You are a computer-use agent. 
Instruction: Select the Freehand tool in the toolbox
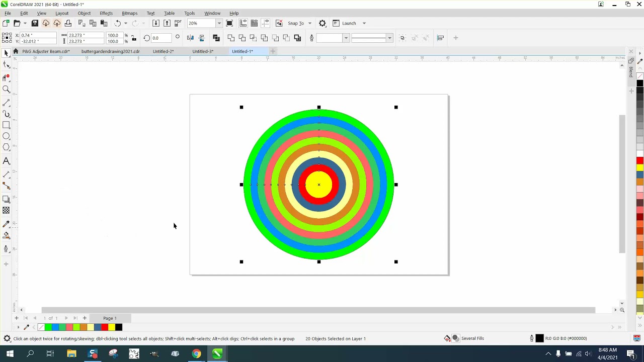tap(6, 102)
